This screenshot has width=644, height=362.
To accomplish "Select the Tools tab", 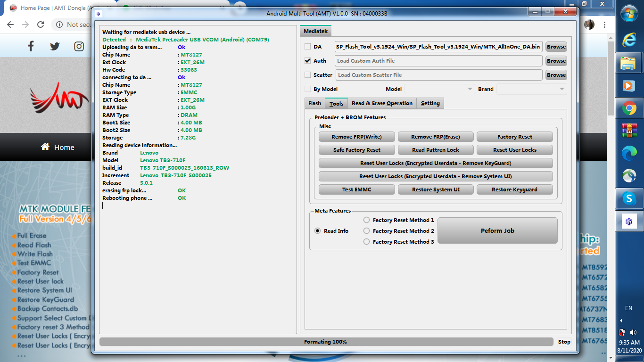I will 336,103.
